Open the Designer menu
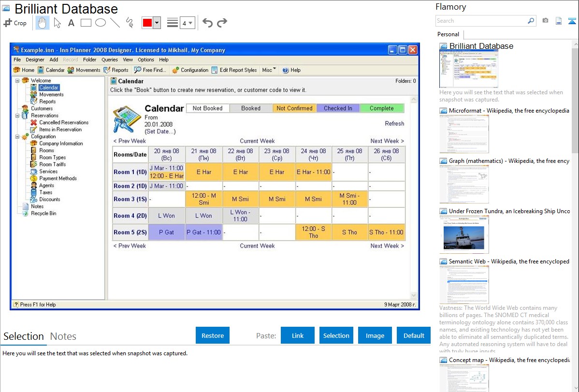The image size is (579, 392). point(35,59)
